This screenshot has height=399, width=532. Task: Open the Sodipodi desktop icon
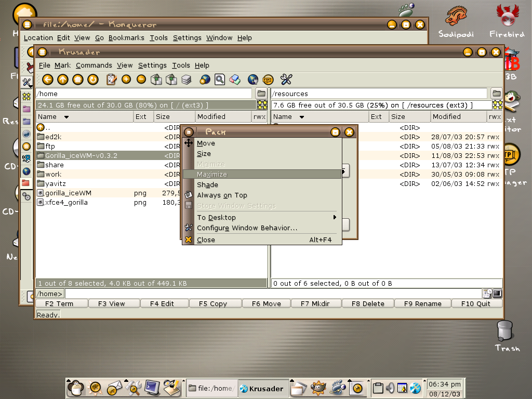pyautogui.click(x=456, y=20)
